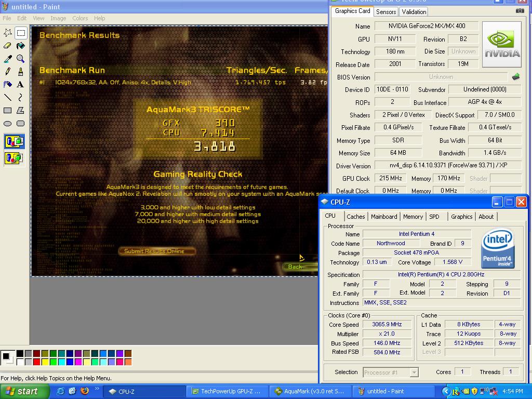Open the SPD tab in CPU-Z
532x399 pixels.
pyautogui.click(x=434, y=217)
